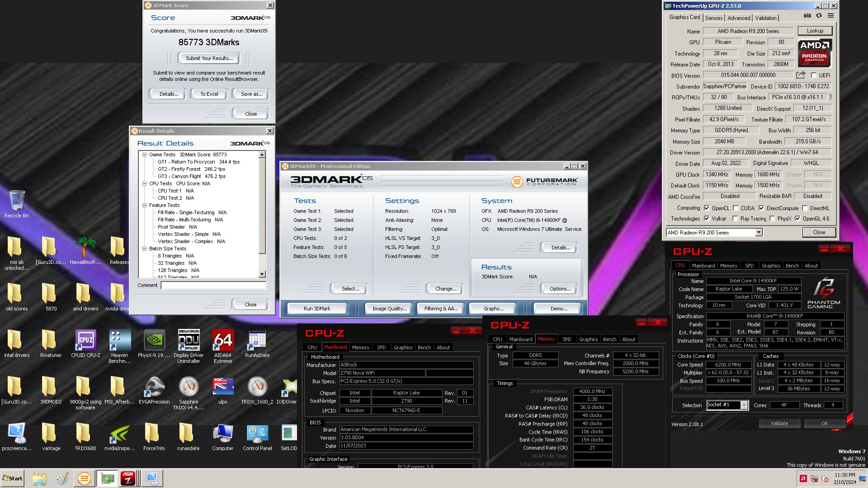Toggle the Ray Tracing checkbox in GPU-Z

[735, 219]
